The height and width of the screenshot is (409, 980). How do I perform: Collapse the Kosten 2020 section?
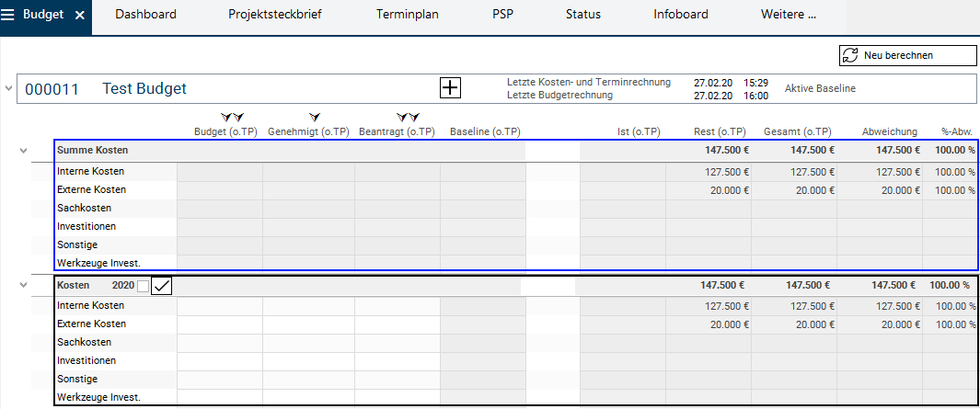(x=23, y=285)
